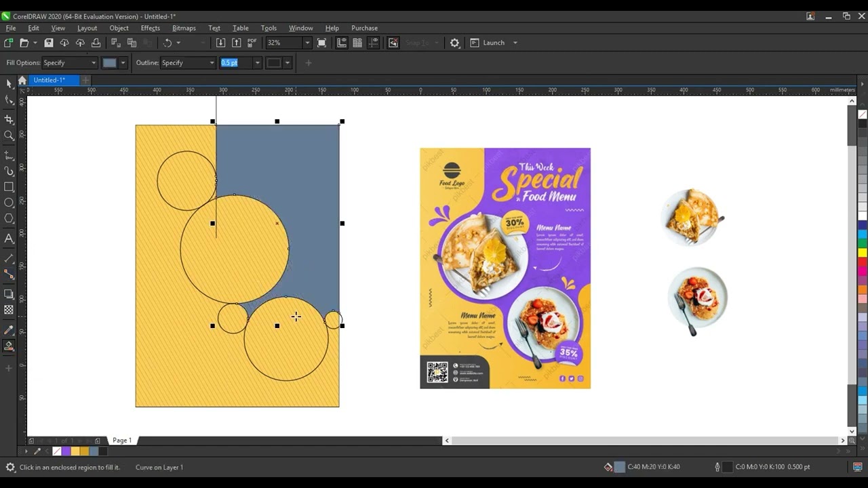This screenshot has height=488, width=868.
Task: Pick the purple swatch in the document palette
Action: click(66, 451)
